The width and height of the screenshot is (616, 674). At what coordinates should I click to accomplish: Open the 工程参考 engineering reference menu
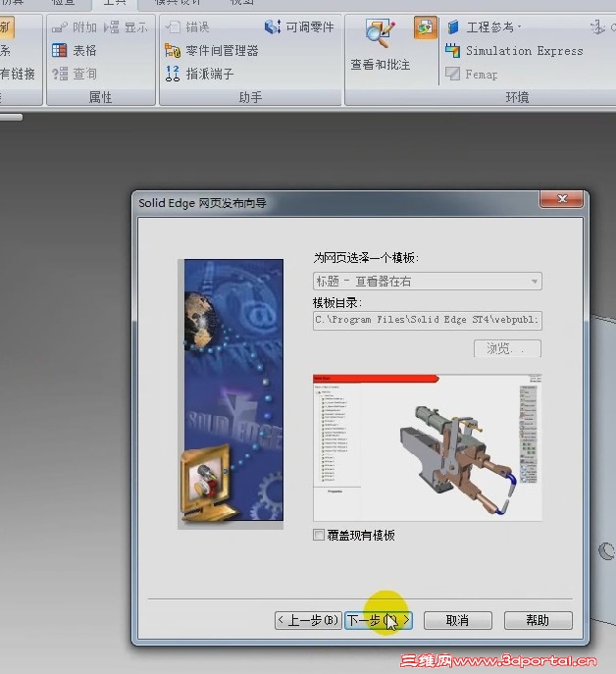(484, 27)
